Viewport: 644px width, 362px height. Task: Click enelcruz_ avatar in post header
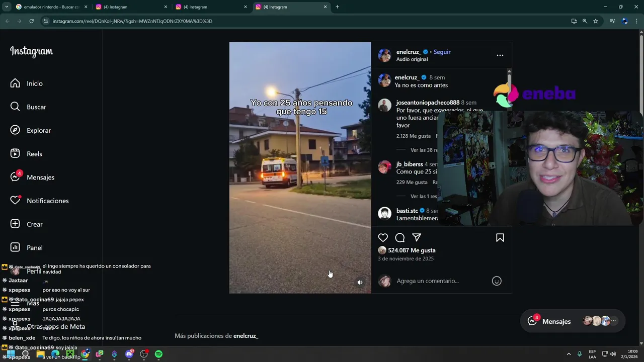click(x=384, y=55)
